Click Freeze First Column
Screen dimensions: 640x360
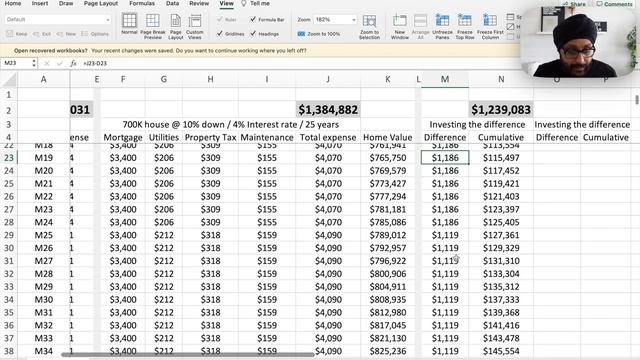(x=490, y=26)
